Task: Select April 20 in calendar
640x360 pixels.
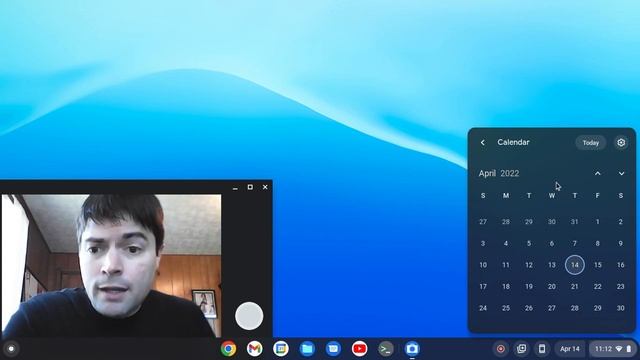Action: coord(552,287)
